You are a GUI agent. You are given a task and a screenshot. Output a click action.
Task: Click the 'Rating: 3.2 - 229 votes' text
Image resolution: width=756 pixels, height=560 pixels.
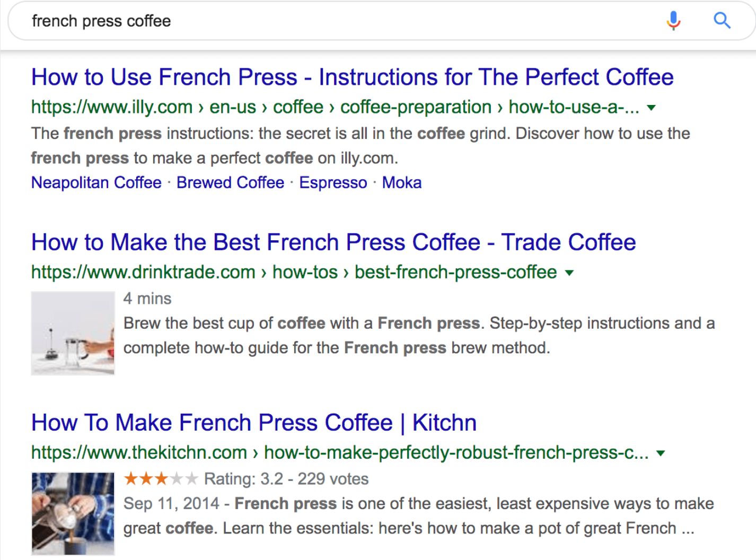coord(286,479)
